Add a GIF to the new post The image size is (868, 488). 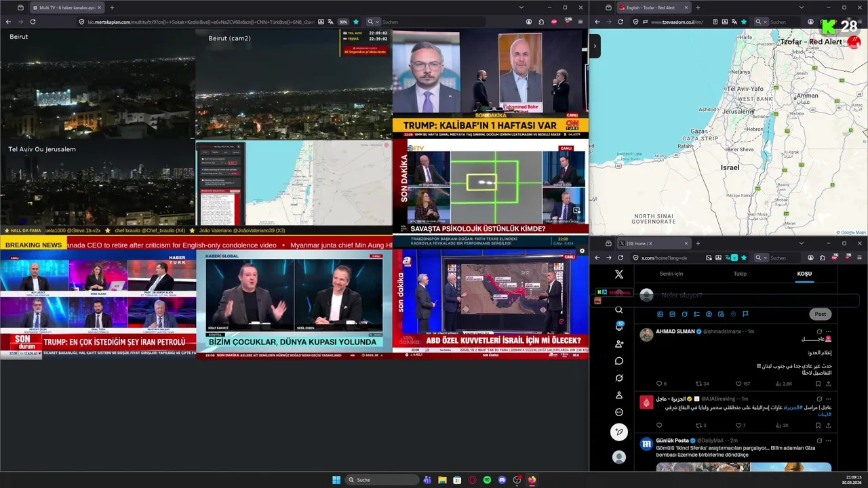click(x=672, y=314)
